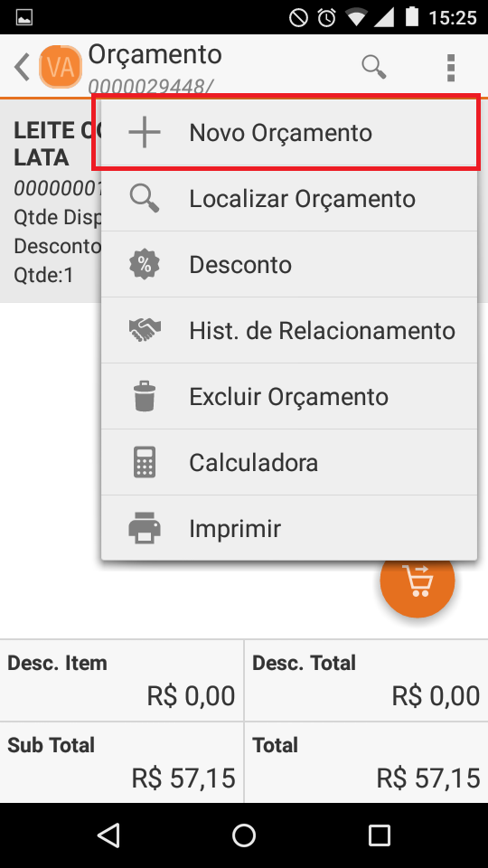Choose Localizar Orçamento from the menu
Image resolution: width=488 pixels, height=868 pixels.
pos(289,199)
